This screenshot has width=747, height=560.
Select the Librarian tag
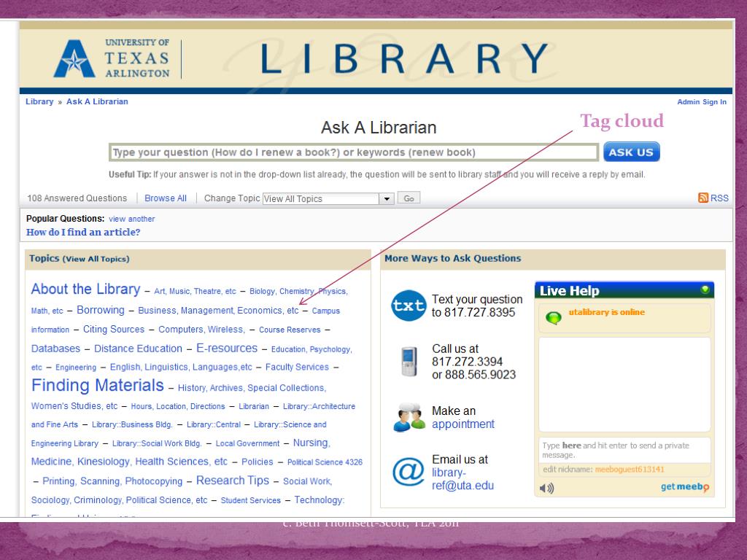coord(254,407)
